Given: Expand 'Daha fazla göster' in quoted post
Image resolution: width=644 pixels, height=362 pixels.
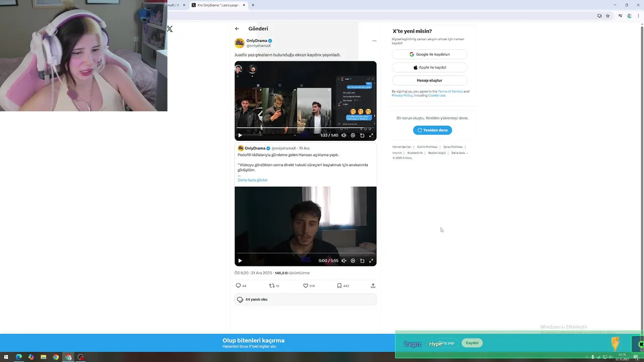Looking at the screenshot, I should [x=253, y=180].
